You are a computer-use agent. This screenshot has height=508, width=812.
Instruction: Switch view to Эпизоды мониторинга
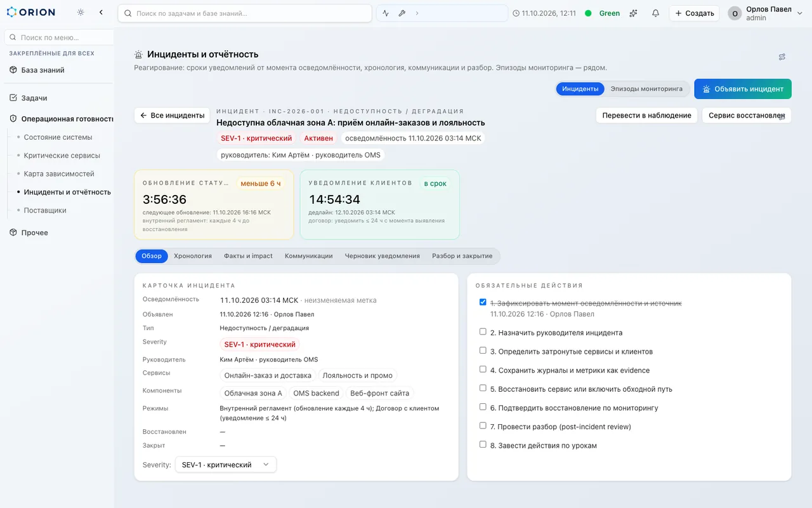(x=646, y=89)
